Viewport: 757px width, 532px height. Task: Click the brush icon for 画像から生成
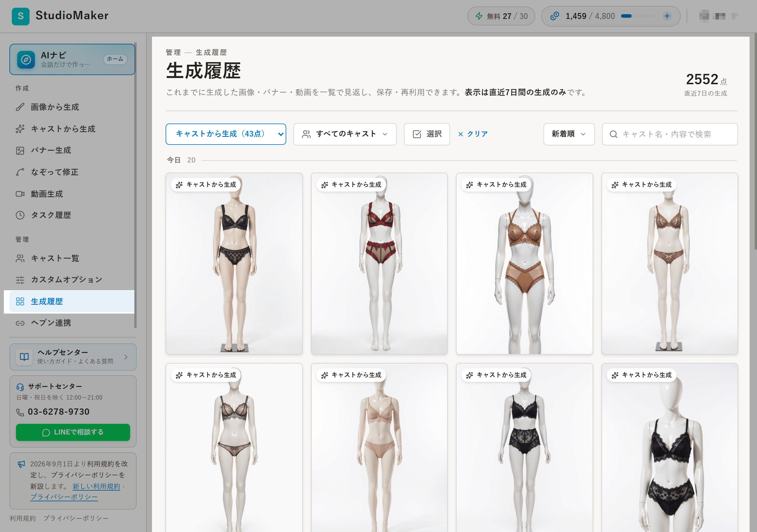(20, 107)
